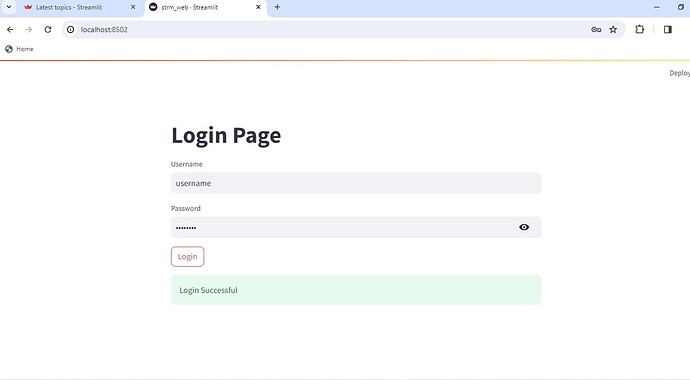Click the browser back arrow

coord(10,29)
